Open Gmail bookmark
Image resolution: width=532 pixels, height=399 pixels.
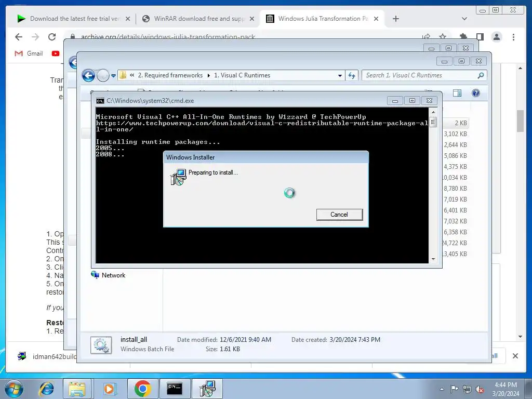click(29, 54)
